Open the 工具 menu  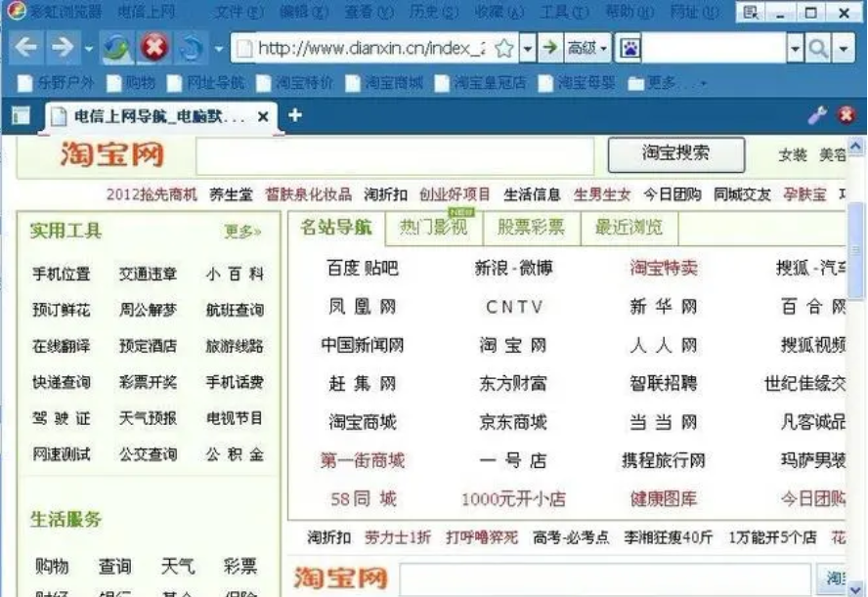tap(564, 12)
